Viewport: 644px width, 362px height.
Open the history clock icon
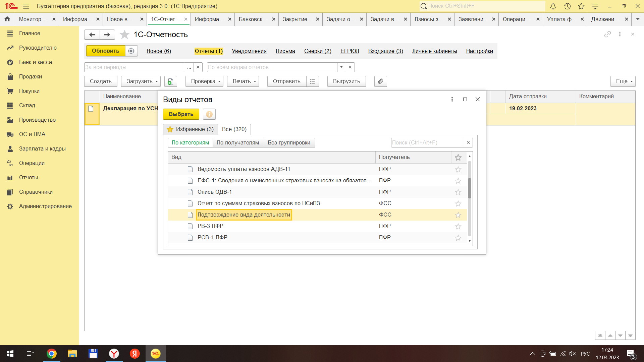point(567,6)
